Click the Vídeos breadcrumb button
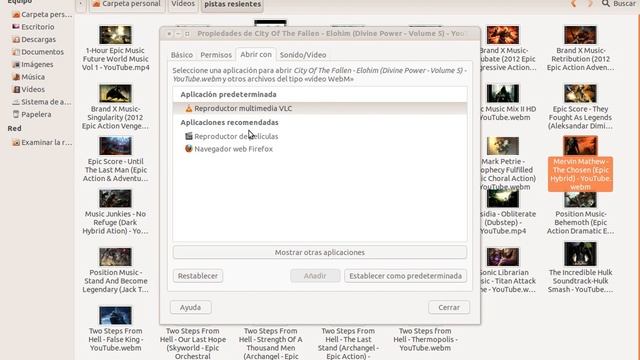The width and height of the screenshot is (640, 360). 183,4
